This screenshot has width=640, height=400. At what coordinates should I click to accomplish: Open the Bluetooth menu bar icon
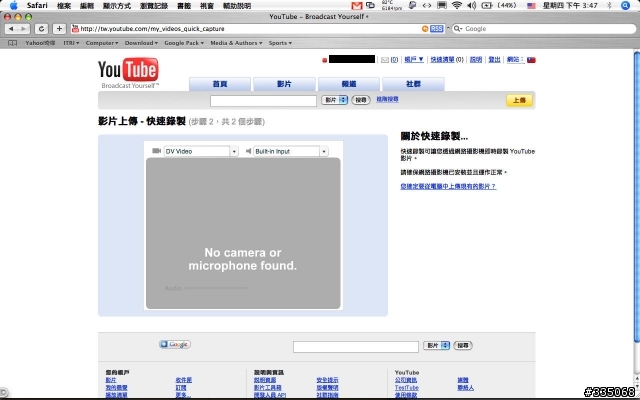pyautogui.click(x=609, y=5)
